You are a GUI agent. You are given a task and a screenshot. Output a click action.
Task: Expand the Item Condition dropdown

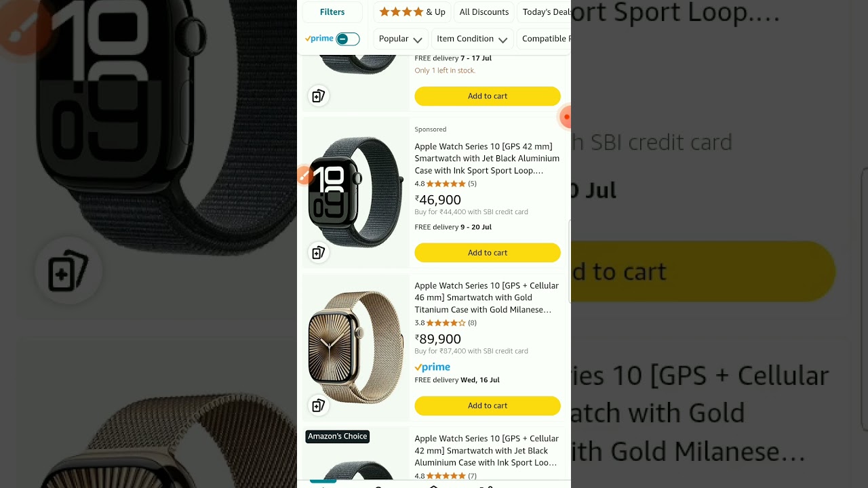pos(472,39)
